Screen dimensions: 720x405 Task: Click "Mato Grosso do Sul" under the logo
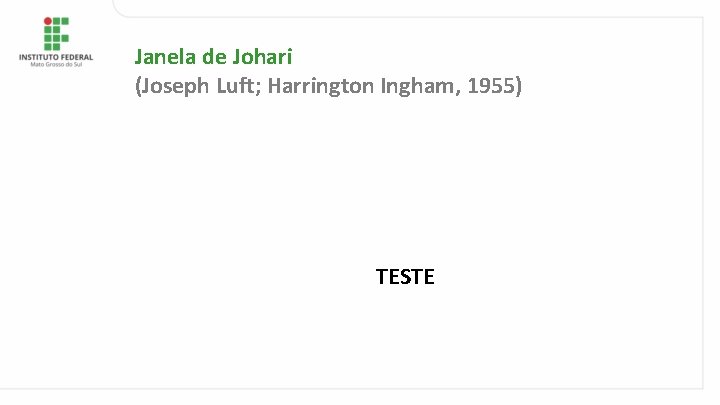click(56, 65)
